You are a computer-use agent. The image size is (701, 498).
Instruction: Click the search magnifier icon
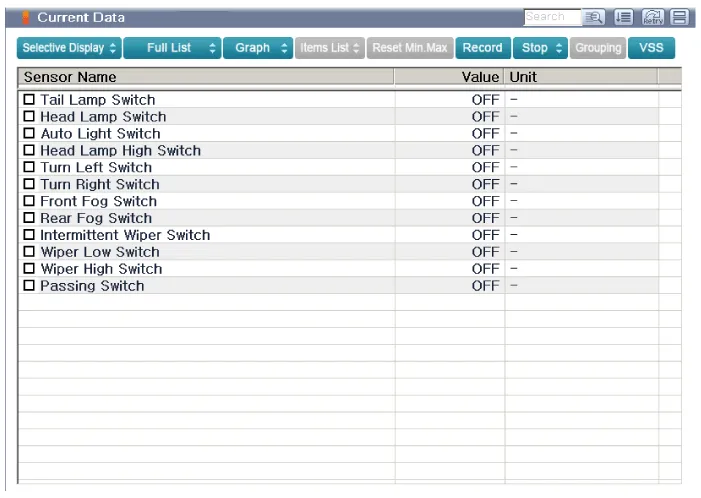[x=592, y=17]
